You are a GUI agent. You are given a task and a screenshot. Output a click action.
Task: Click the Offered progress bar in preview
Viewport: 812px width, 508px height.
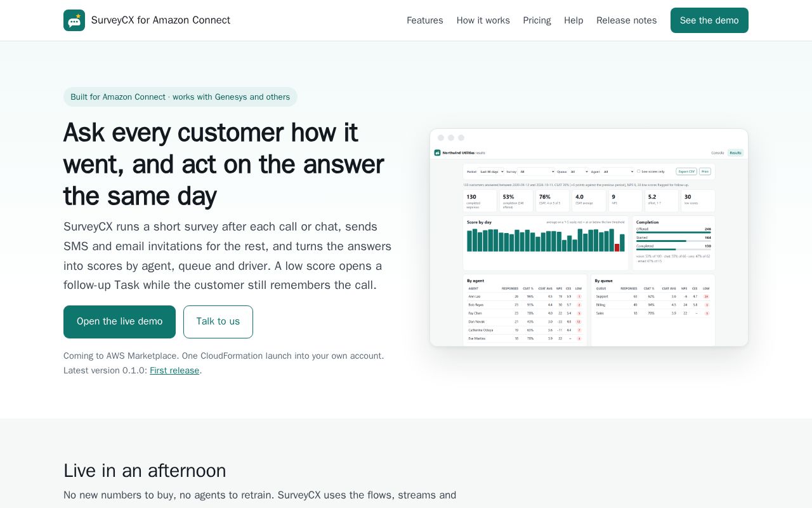pyautogui.click(x=674, y=232)
